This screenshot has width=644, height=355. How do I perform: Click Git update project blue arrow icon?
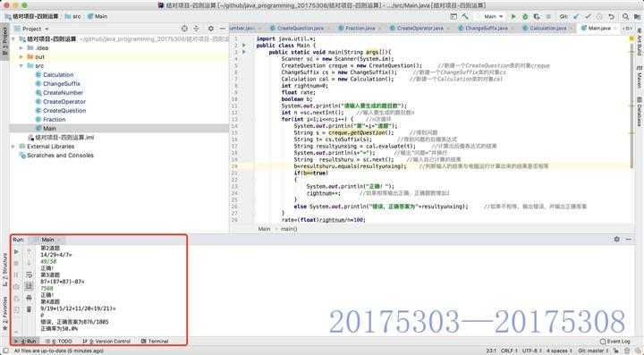[x=576, y=16]
